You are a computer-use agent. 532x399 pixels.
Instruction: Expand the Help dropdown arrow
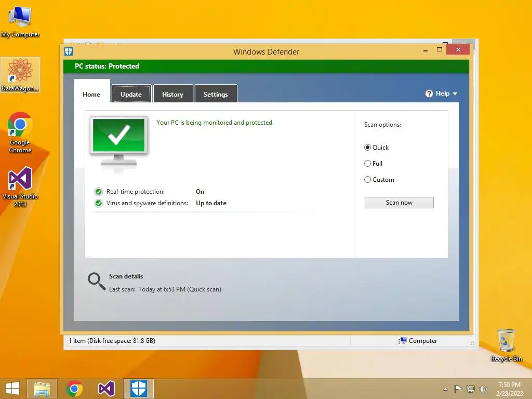[x=455, y=94]
